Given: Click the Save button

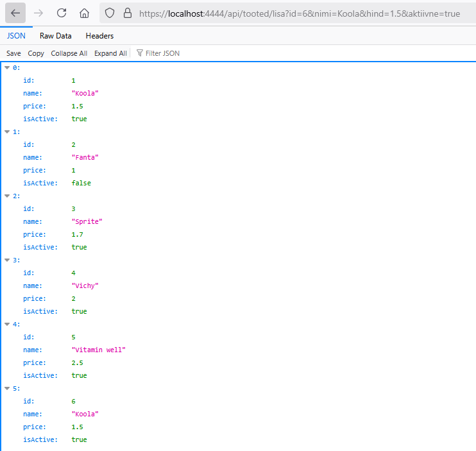Looking at the screenshot, I should click(x=13, y=53).
